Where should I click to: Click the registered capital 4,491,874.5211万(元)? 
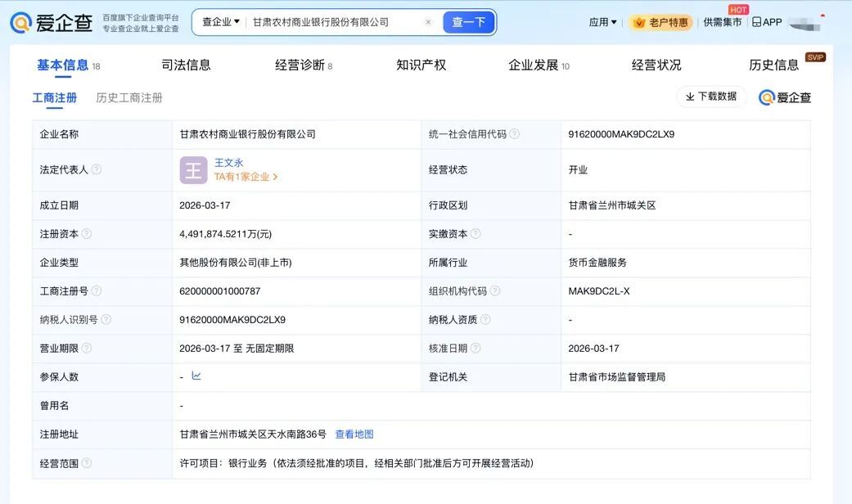[226, 234]
